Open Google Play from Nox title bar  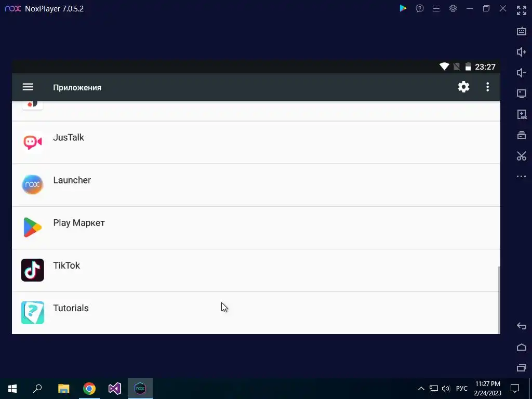[403, 8]
